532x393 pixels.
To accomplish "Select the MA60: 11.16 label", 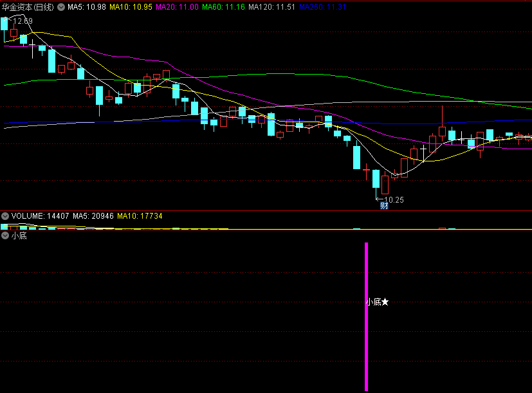I will click(x=224, y=7).
